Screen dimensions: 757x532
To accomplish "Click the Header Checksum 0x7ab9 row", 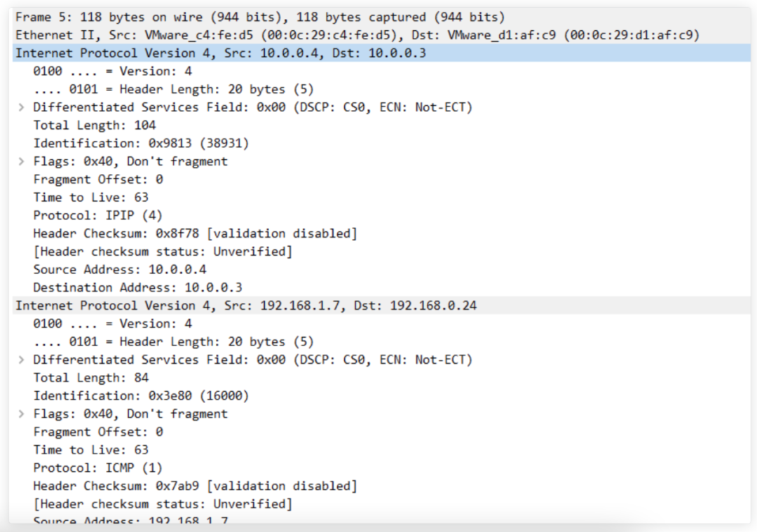I will pos(195,486).
